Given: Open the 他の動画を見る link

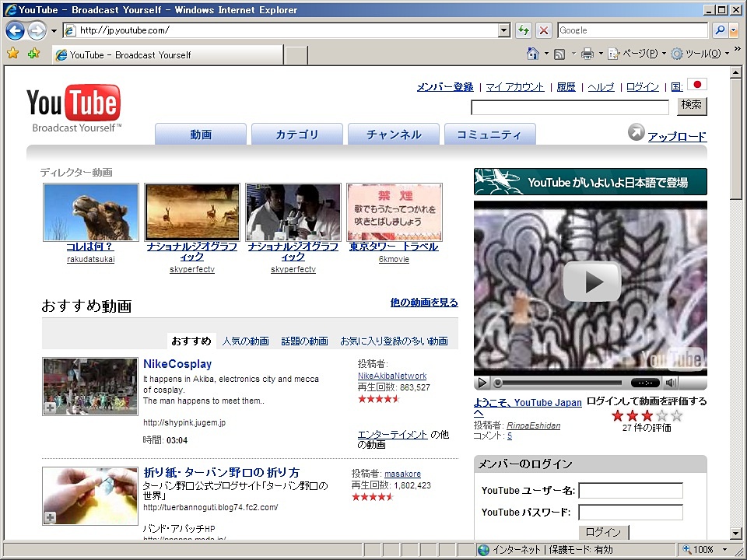Looking at the screenshot, I should pyautogui.click(x=423, y=302).
